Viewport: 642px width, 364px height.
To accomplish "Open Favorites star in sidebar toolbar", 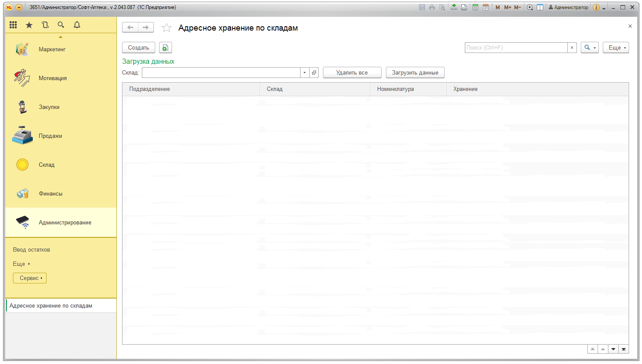I will (x=29, y=25).
